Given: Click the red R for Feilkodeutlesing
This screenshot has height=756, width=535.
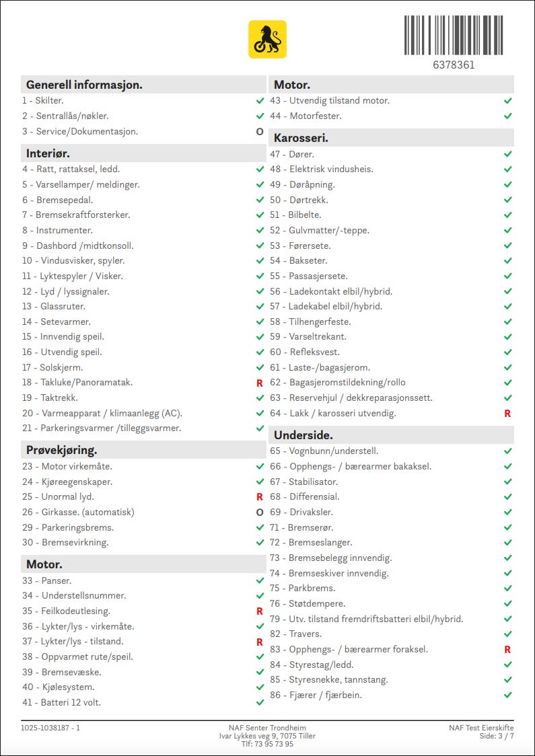Looking at the screenshot, I should coord(260,611).
